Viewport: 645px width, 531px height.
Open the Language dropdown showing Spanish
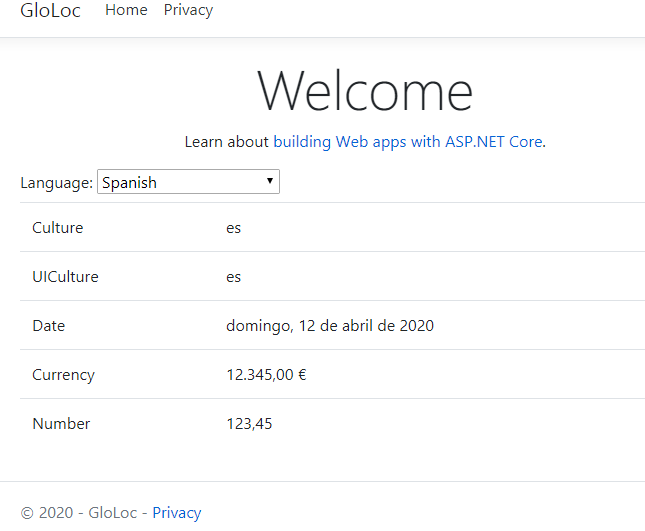tap(188, 181)
